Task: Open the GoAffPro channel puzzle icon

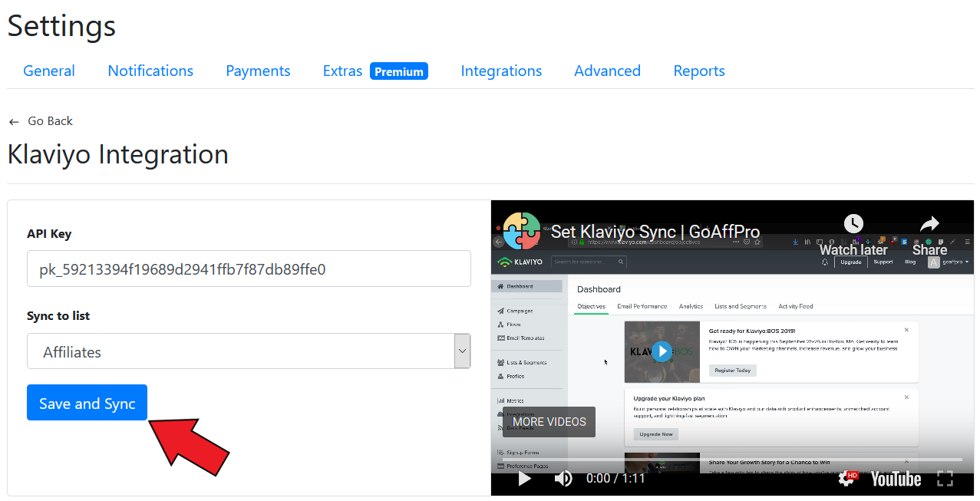Action: tap(522, 231)
